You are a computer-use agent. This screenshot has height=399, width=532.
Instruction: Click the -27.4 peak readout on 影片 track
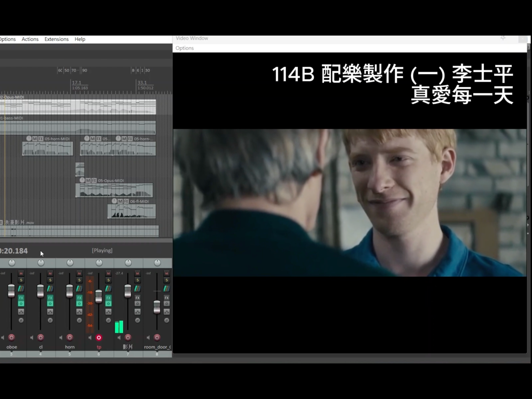pyautogui.click(x=119, y=273)
